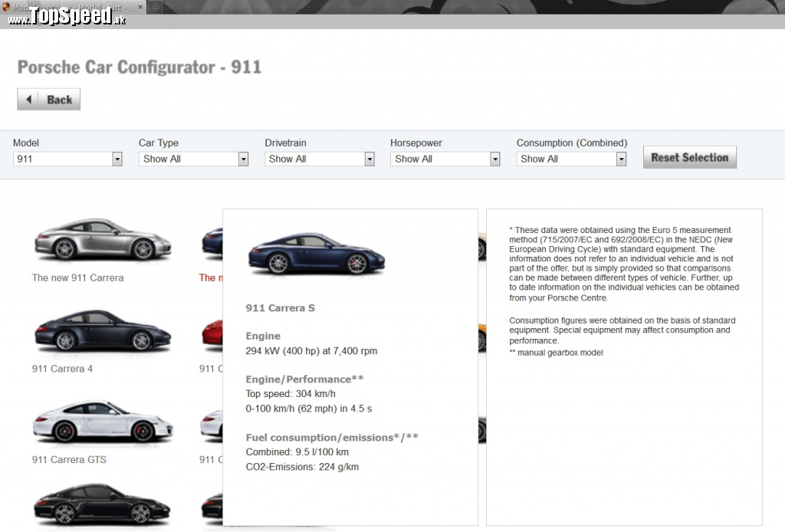This screenshot has width=785, height=532.
Task: Go back using the Back button
Action: [x=48, y=100]
